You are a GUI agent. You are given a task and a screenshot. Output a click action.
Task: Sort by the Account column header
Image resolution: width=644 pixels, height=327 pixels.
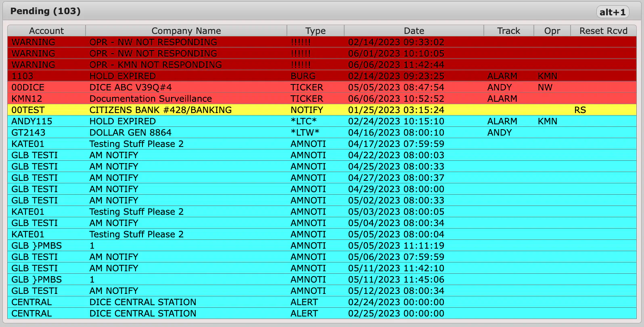tap(46, 31)
